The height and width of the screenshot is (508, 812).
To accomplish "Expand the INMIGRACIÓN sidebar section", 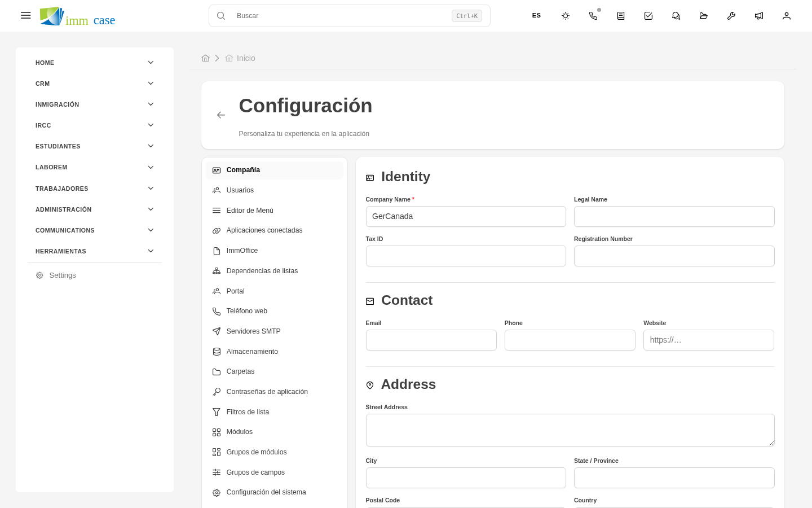I will 95,104.
